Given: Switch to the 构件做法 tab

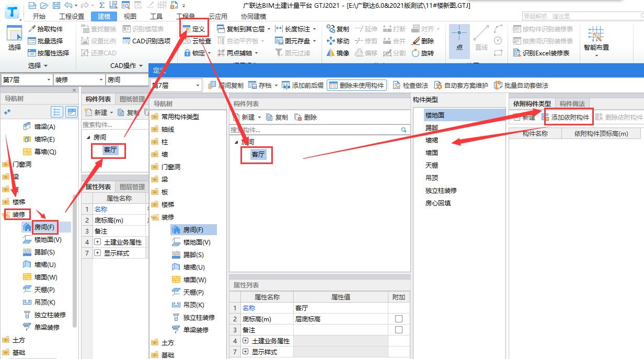Looking at the screenshot, I should coord(572,103).
